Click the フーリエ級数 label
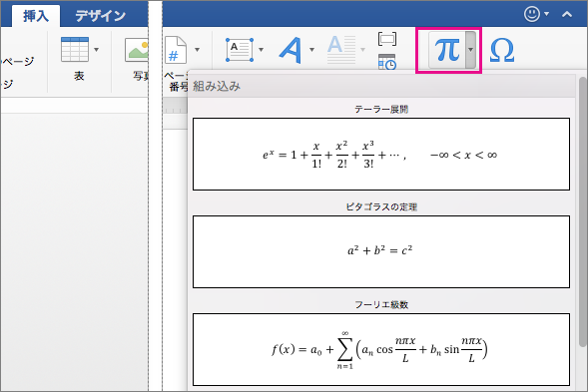588x392 pixels. click(381, 304)
